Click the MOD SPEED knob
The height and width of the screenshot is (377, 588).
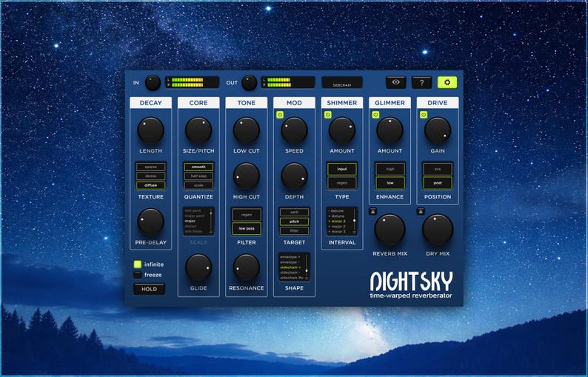295,130
